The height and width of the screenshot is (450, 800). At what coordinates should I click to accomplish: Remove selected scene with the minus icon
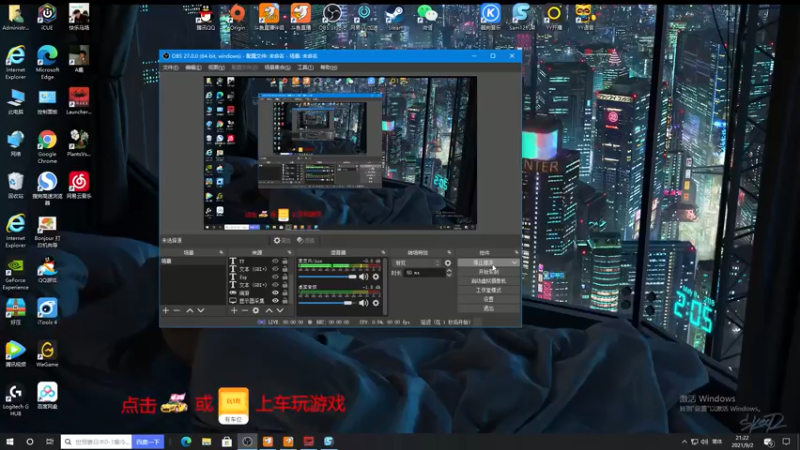pyautogui.click(x=177, y=310)
